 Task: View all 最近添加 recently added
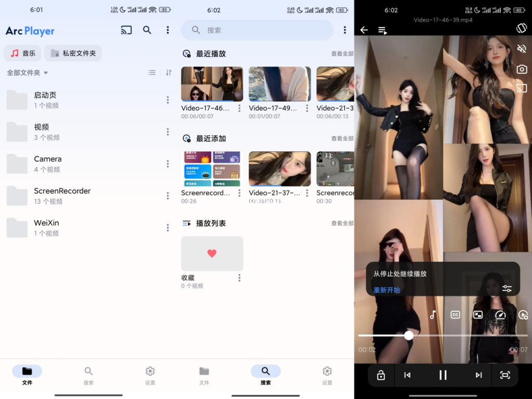coord(342,138)
